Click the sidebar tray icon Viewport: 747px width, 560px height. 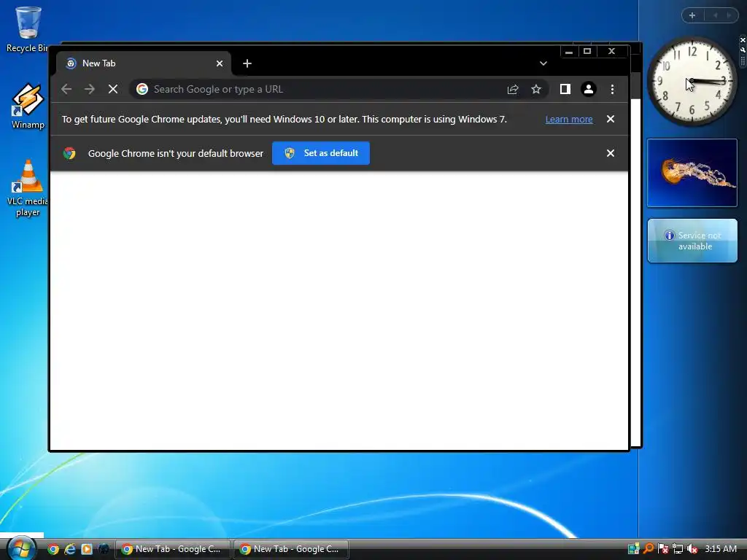[633, 548]
